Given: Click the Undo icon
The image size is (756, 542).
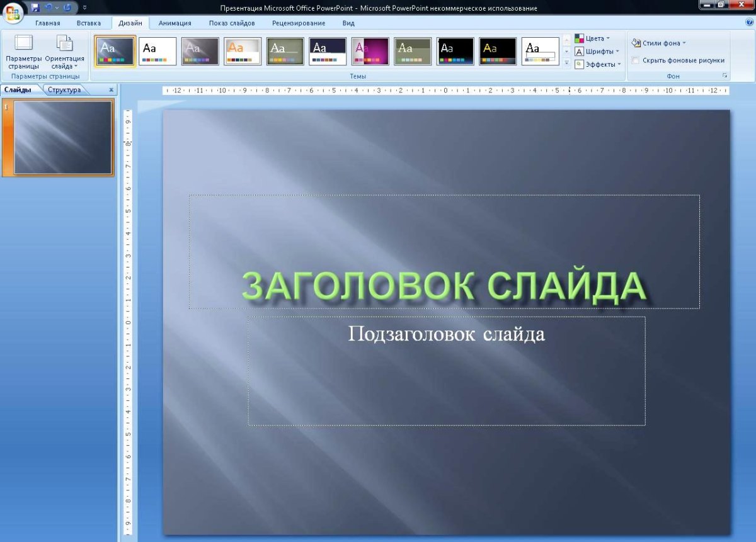Looking at the screenshot, I should [x=49, y=7].
